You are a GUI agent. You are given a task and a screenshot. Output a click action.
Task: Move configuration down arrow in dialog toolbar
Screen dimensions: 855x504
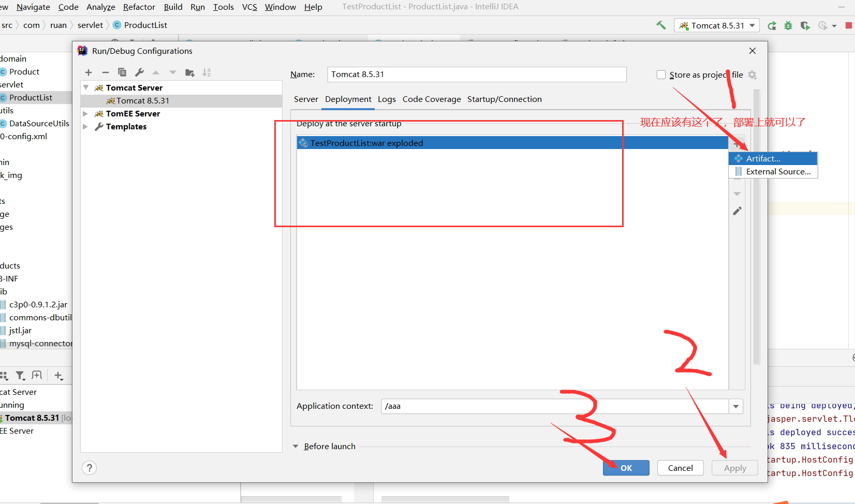(x=173, y=72)
